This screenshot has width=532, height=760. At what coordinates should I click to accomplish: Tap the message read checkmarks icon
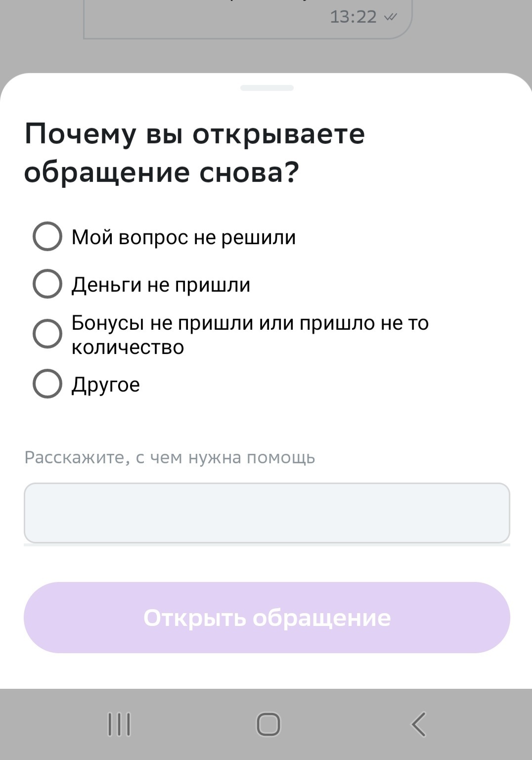click(391, 17)
